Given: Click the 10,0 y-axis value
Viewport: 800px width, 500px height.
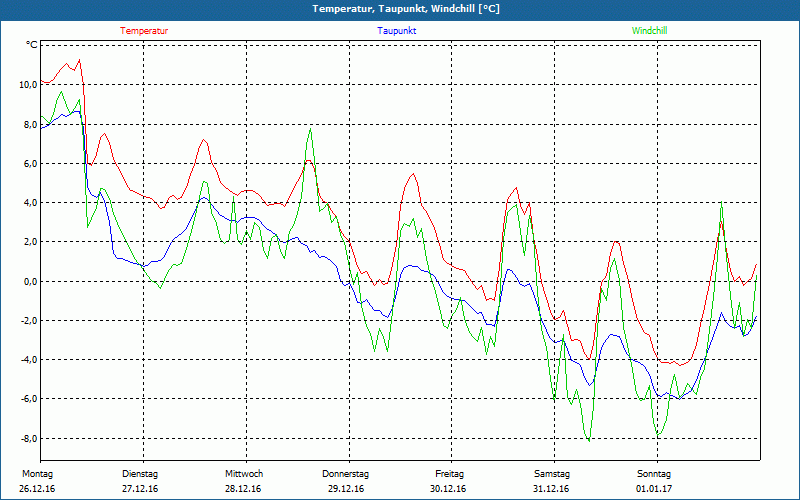Looking at the screenshot, I should click(x=28, y=85).
